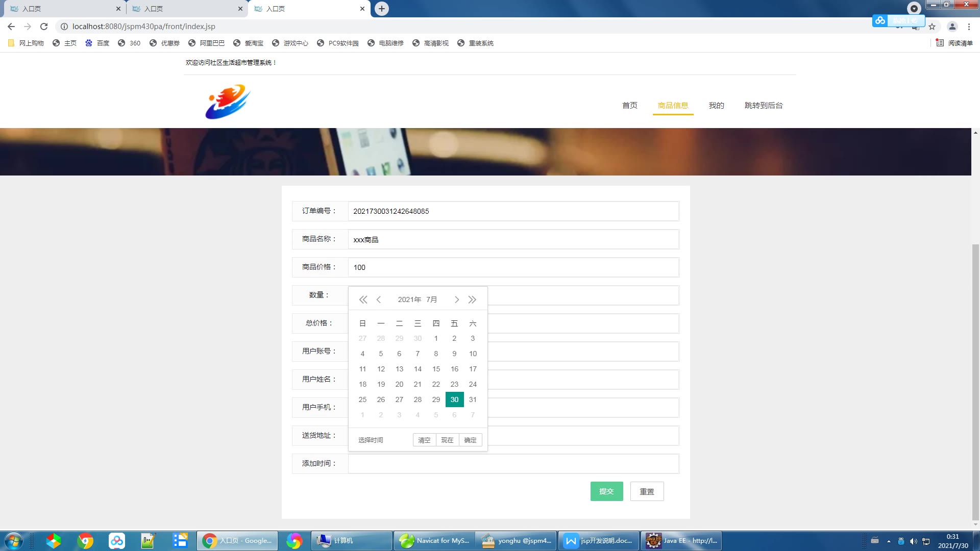Go to 首页 in site navigation

coord(629,106)
